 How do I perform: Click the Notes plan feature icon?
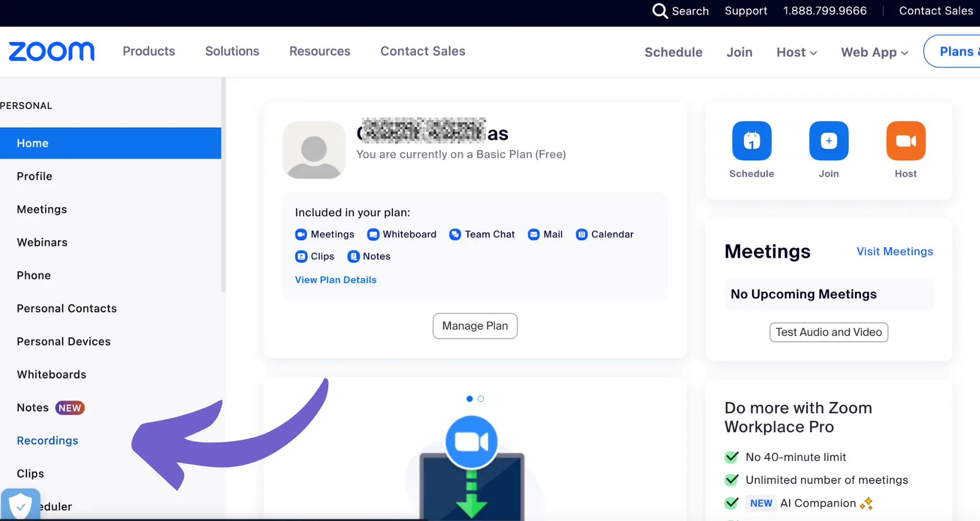(353, 256)
